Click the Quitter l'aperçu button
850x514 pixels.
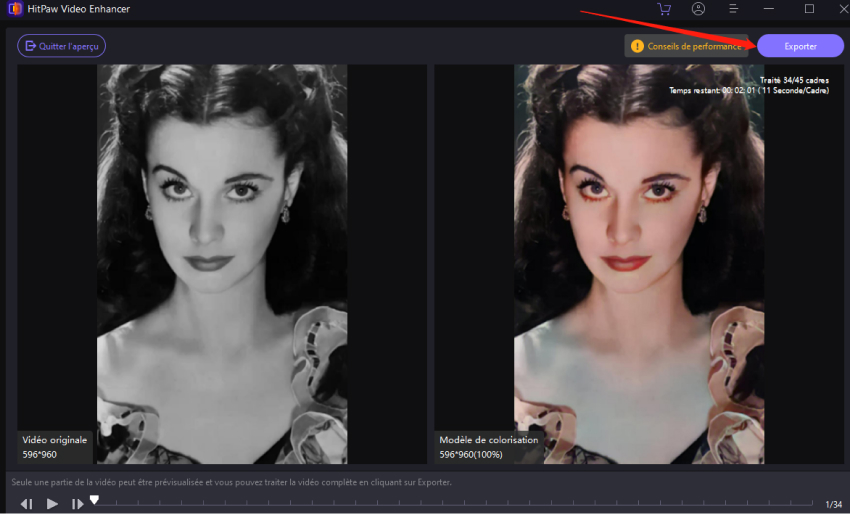point(61,46)
